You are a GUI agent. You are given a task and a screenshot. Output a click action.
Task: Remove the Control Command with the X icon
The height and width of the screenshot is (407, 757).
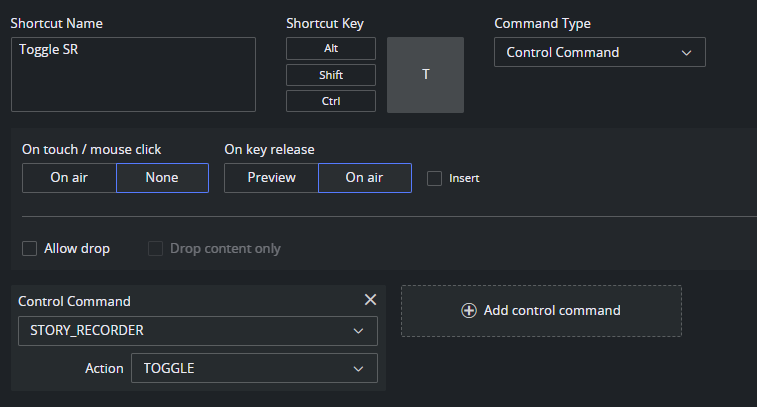pyautogui.click(x=370, y=300)
